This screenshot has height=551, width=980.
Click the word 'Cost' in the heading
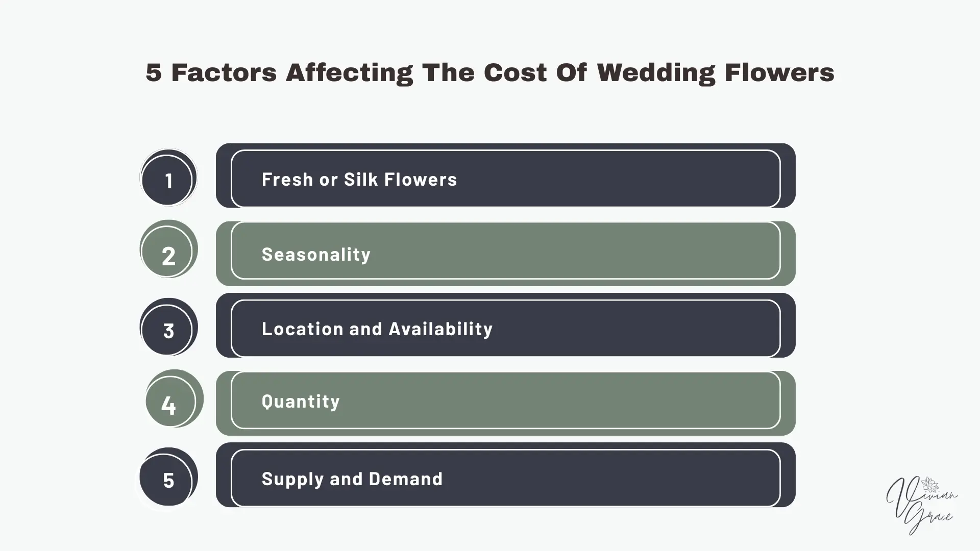pos(515,72)
